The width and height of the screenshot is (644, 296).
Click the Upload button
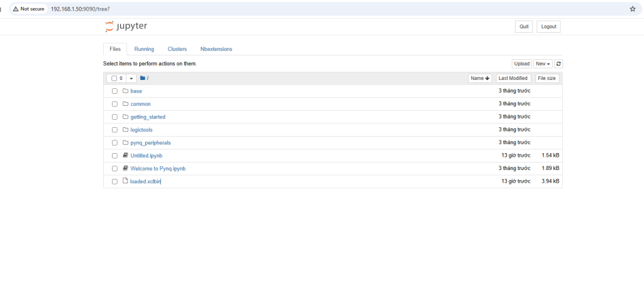pyautogui.click(x=521, y=64)
